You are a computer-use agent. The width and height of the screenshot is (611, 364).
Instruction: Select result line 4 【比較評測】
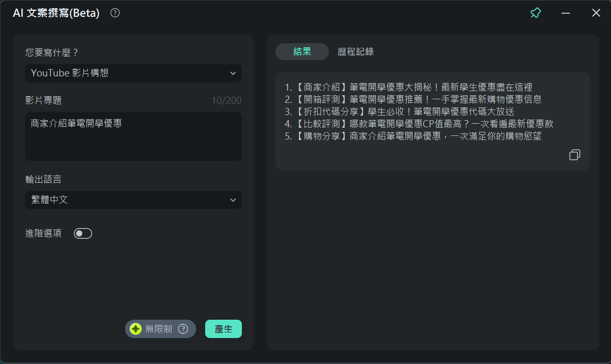click(x=419, y=124)
